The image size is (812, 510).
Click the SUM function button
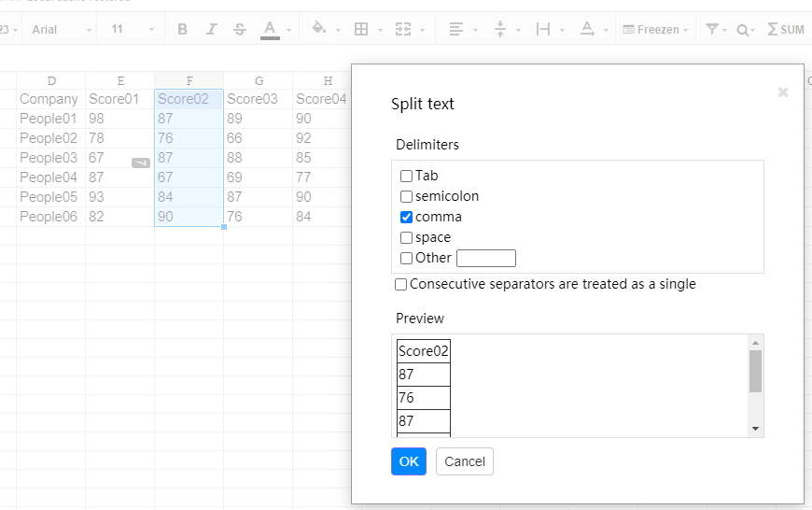coord(786,30)
